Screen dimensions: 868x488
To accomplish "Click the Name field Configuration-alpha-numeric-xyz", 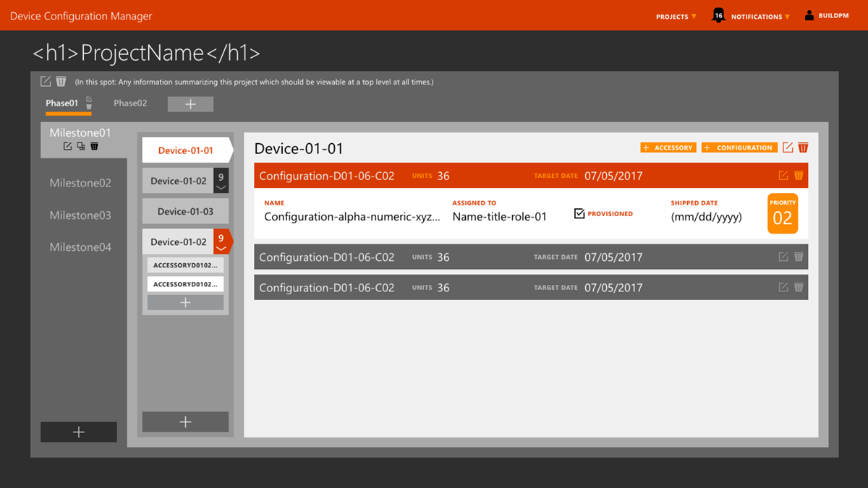I will pos(352,216).
